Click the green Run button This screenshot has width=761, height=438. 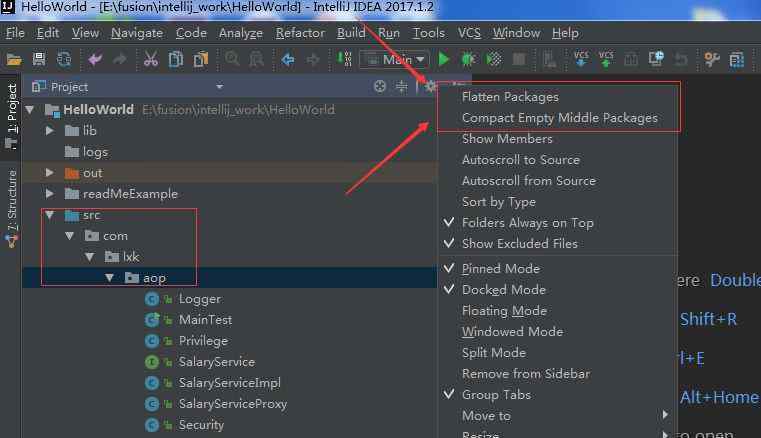443,59
